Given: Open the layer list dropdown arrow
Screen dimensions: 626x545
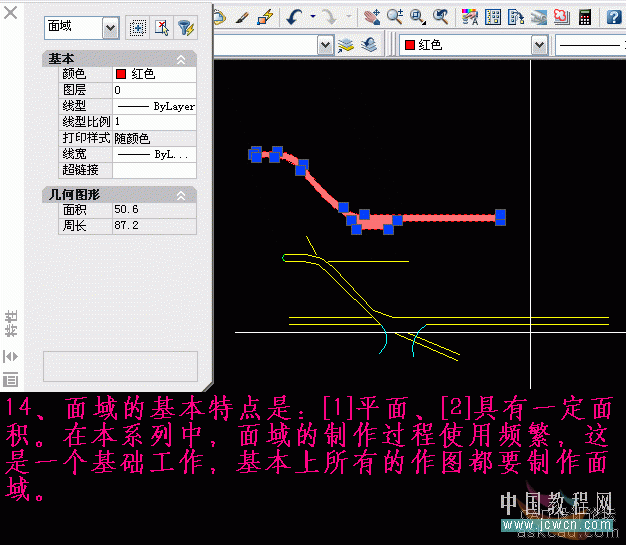Looking at the screenshot, I should (x=325, y=45).
